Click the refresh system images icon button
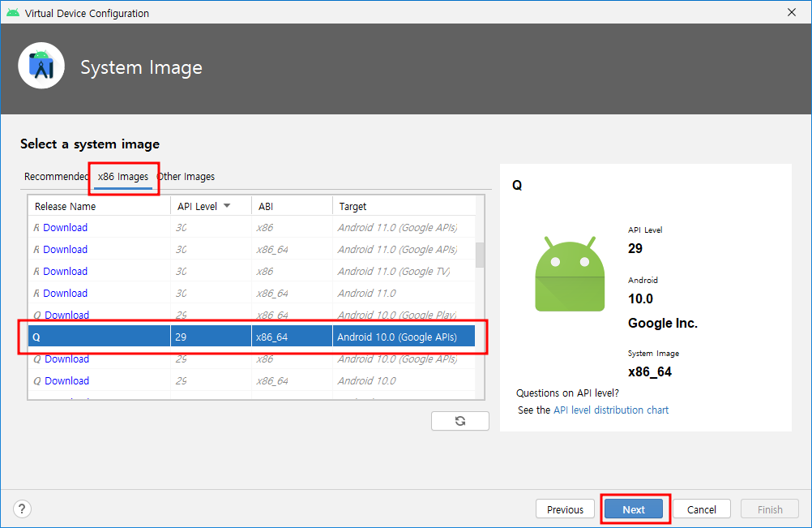This screenshot has height=528, width=812. (x=459, y=421)
